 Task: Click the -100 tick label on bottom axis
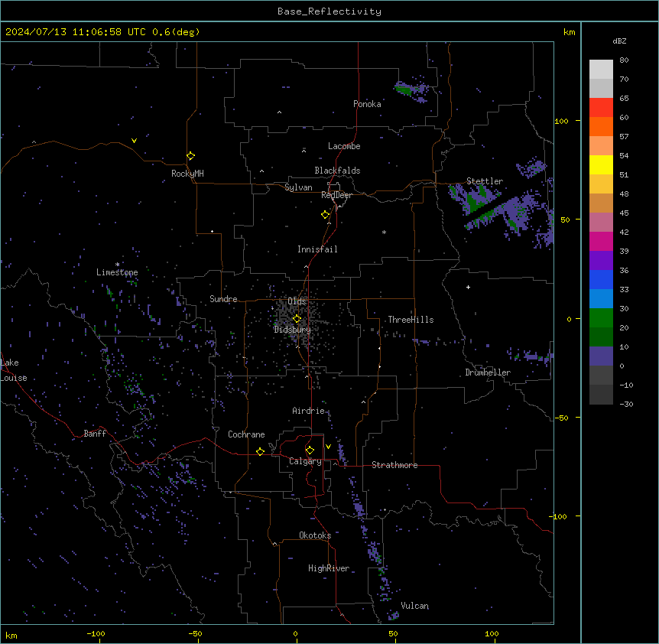tap(96, 633)
